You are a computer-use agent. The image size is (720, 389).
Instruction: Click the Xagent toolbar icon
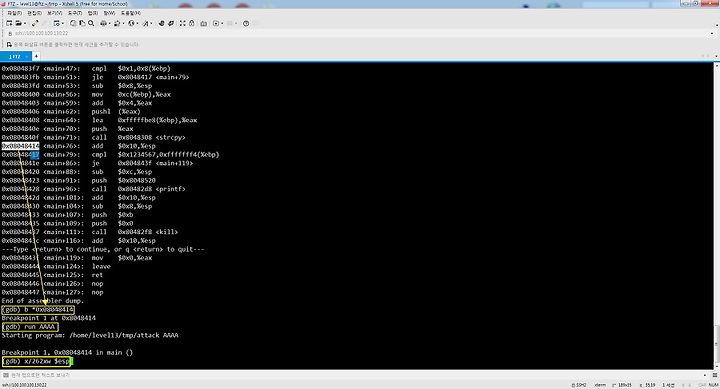tap(171, 23)
